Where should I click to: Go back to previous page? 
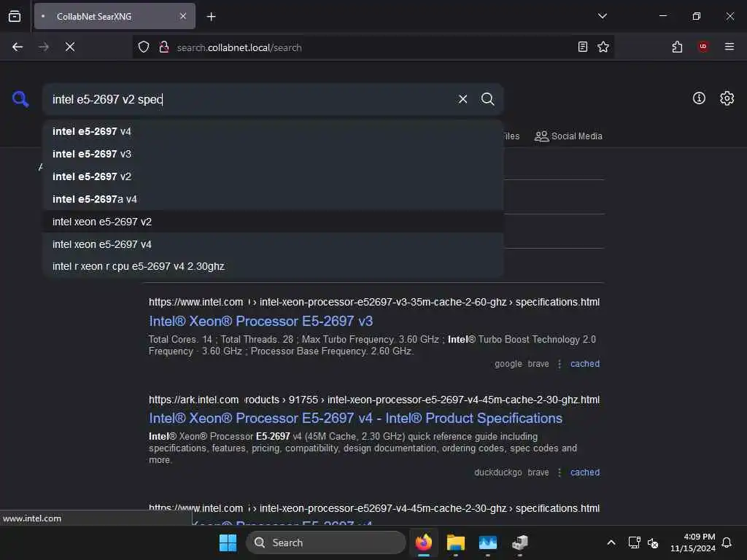(18, 47)
